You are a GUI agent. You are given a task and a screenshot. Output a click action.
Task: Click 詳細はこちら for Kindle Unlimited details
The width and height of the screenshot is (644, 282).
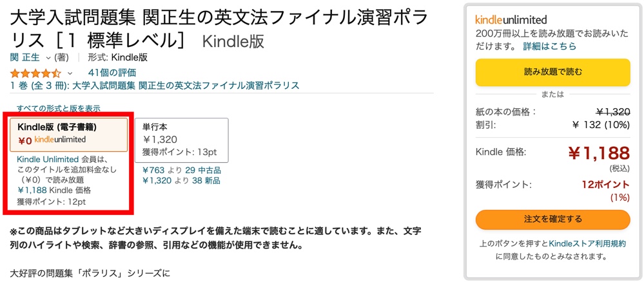point(549,46)
